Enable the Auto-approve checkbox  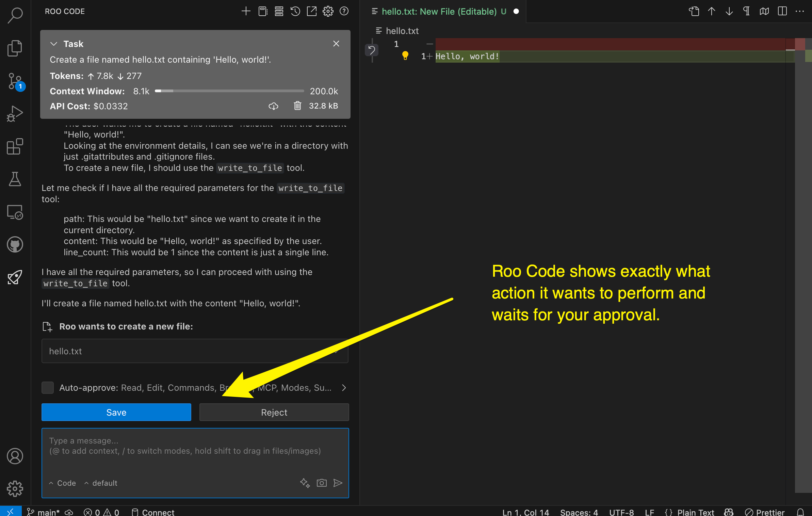[48, 388]
